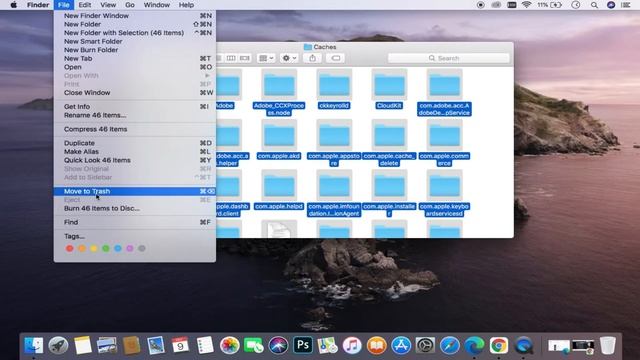Viewport: 640px width, 360px height.
Task: Open the Trash in the Dock
Action: point(607,345)
